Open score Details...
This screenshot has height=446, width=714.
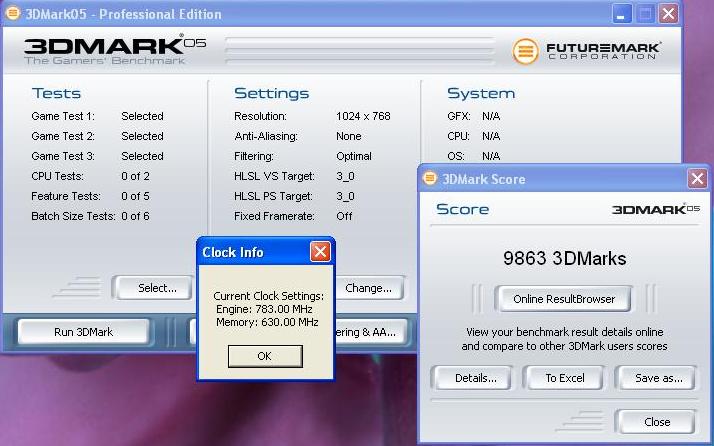pyautogui.click(x=473, y=378)
